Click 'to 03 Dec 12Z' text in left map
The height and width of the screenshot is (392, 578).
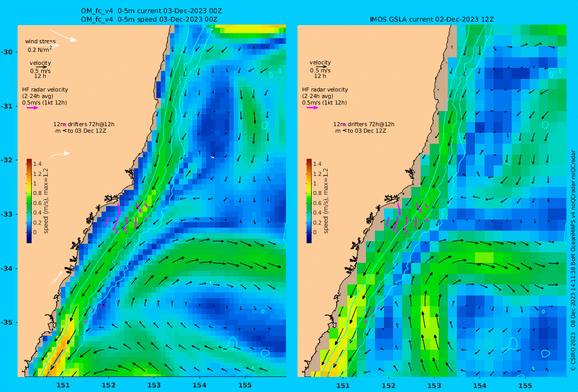click(87, 131)
